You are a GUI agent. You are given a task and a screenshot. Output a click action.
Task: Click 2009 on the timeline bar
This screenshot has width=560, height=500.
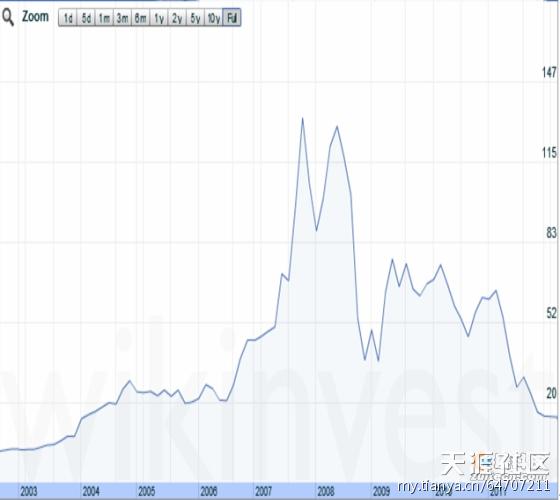coord(381,491)
